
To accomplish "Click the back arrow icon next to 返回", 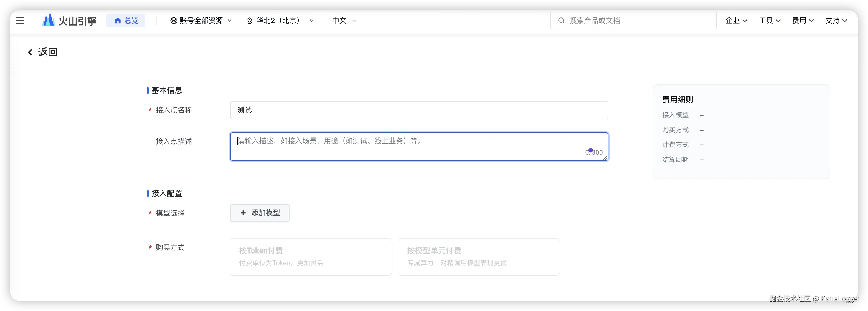I will click(30, 52).
